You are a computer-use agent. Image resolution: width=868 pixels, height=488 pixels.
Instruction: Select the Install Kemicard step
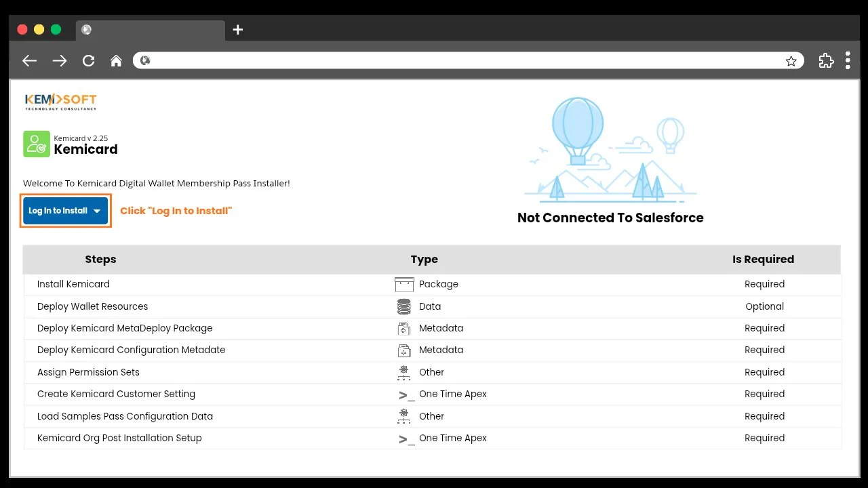pyautogui.click(x=73, y=284)
